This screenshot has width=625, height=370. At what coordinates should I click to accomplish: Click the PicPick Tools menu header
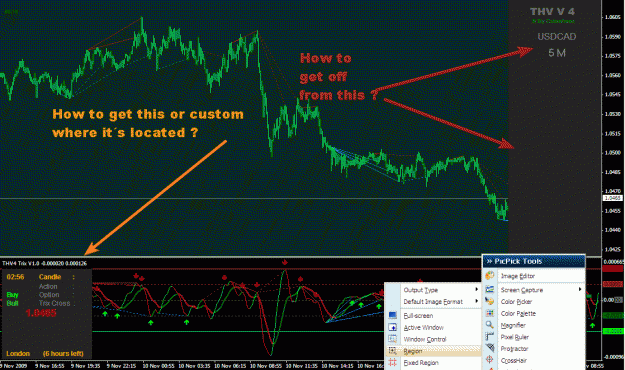[534, 261]
